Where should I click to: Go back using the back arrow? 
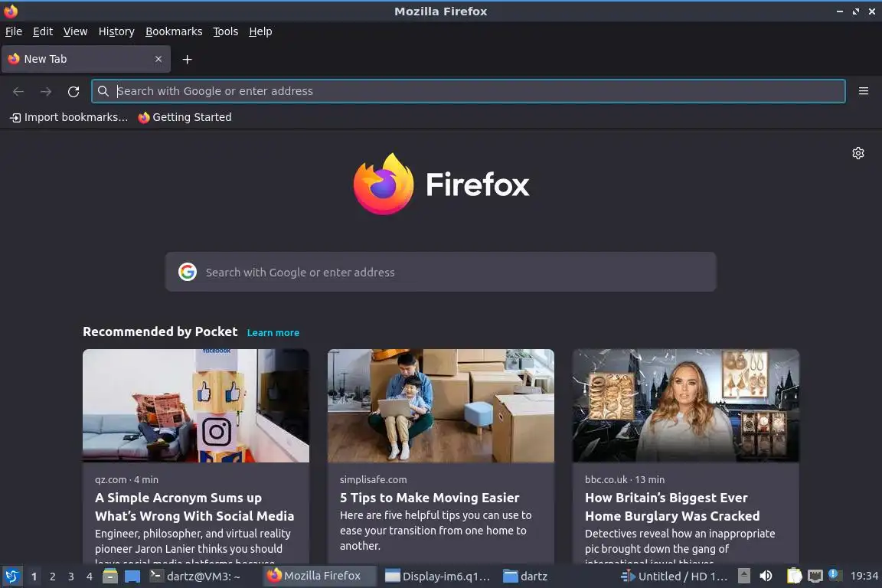[x=18, y=91]
